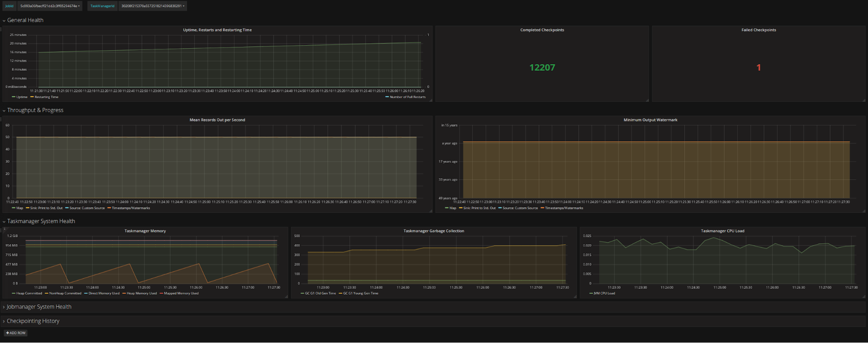Toggle Timestamps/Watermarks in Mean Records legend
868x343 pixels.
[x=131, y=208]
